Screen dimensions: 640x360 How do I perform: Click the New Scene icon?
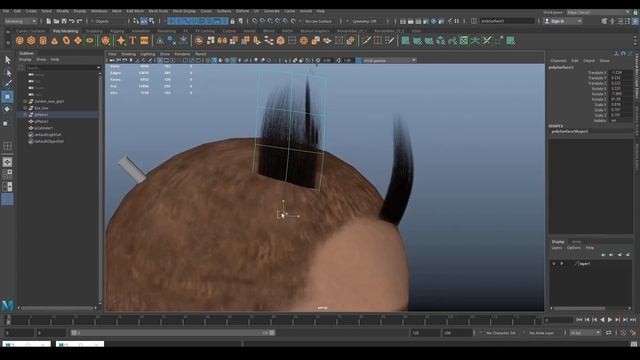tap(49, 21)
